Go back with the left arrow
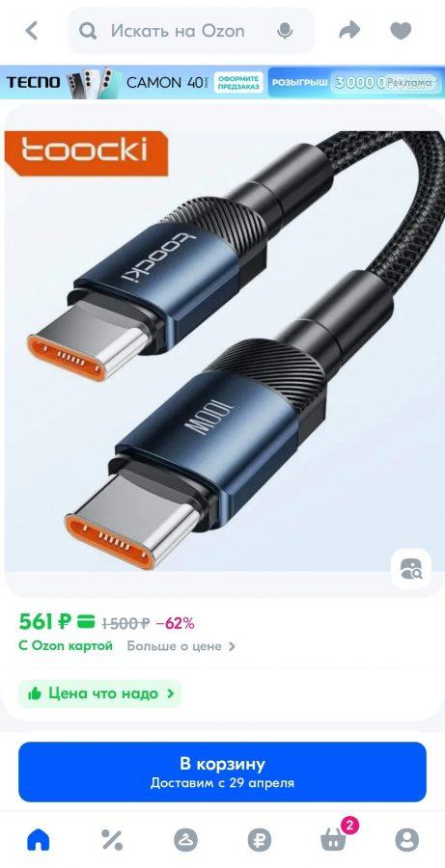The height and width of the screenshot is (868, 445). (32, 31)
